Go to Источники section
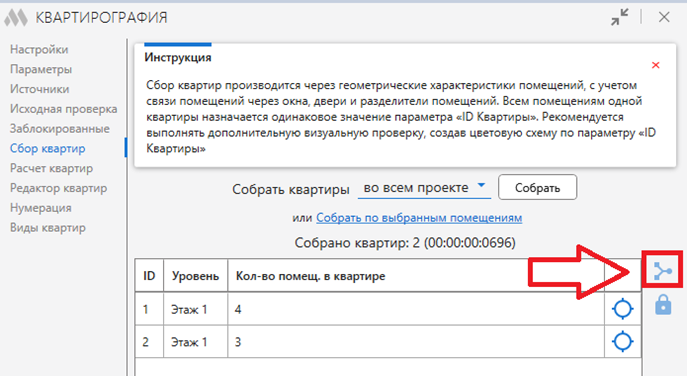Image resolution: width=687 pixels, height=376 pixels. tap(39, 89)
